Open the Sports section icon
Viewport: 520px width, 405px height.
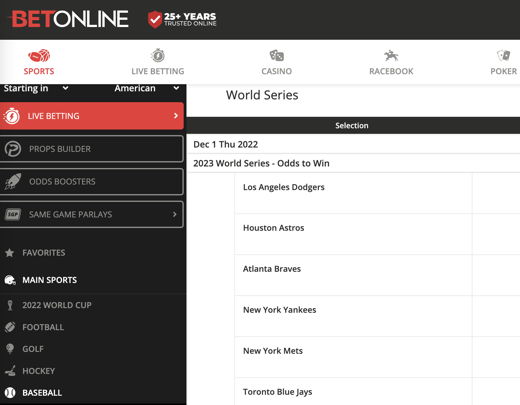pyautogui.click(x=39, y=56)
